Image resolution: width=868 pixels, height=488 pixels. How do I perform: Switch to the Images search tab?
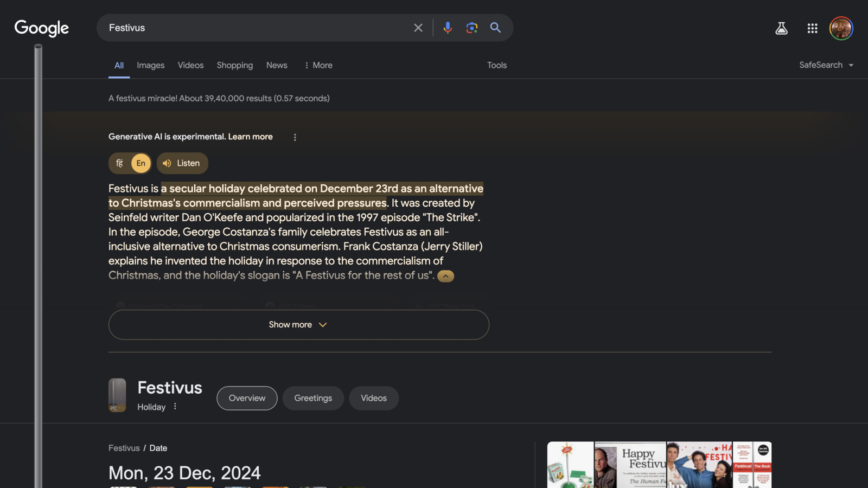click(x=150, y=65)
